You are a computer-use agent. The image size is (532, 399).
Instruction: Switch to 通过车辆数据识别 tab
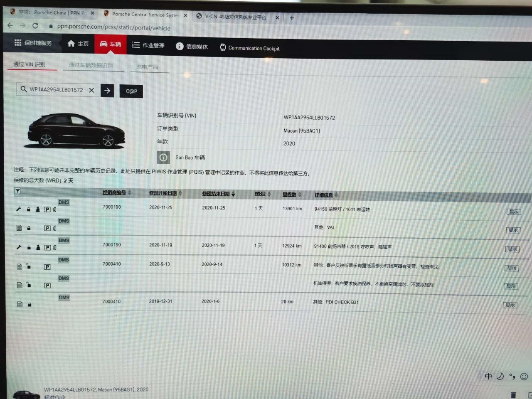point(91,65)
